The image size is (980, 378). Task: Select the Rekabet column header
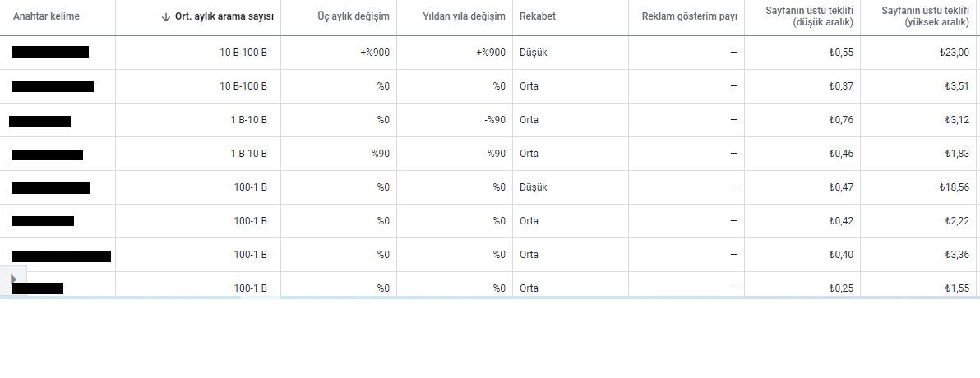(x=538, y=17)
